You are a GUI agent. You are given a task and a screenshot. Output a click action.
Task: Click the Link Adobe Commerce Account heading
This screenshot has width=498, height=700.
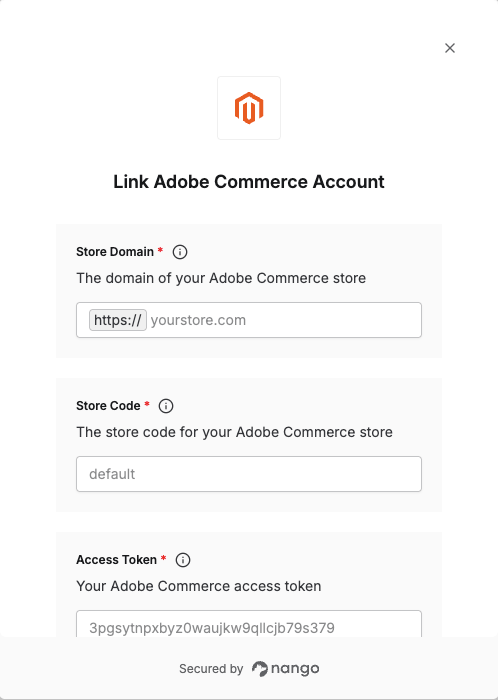tap(249, 182)
